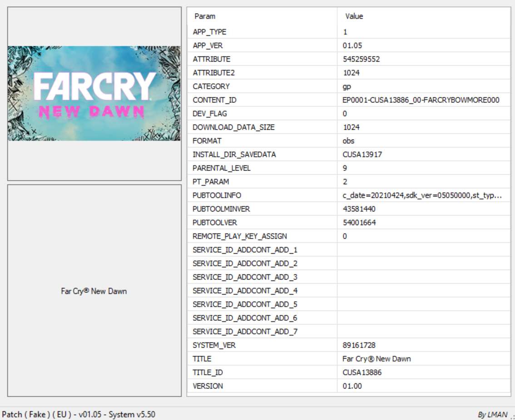Image resolution: width=515 pixels, height=420 pixels.
Task: Click the value CUSA13917
Action: click(362, 154)
